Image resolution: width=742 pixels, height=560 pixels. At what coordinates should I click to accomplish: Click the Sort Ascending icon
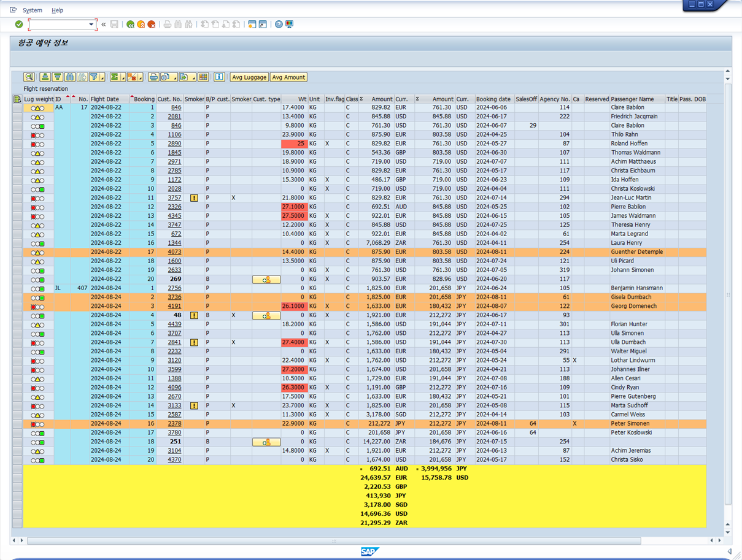click(x=45, y=77)
